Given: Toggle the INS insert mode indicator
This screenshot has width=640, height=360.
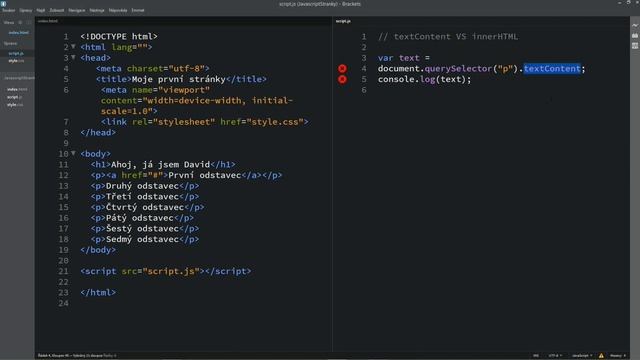Looking at the screenshot, I should 536,356.
